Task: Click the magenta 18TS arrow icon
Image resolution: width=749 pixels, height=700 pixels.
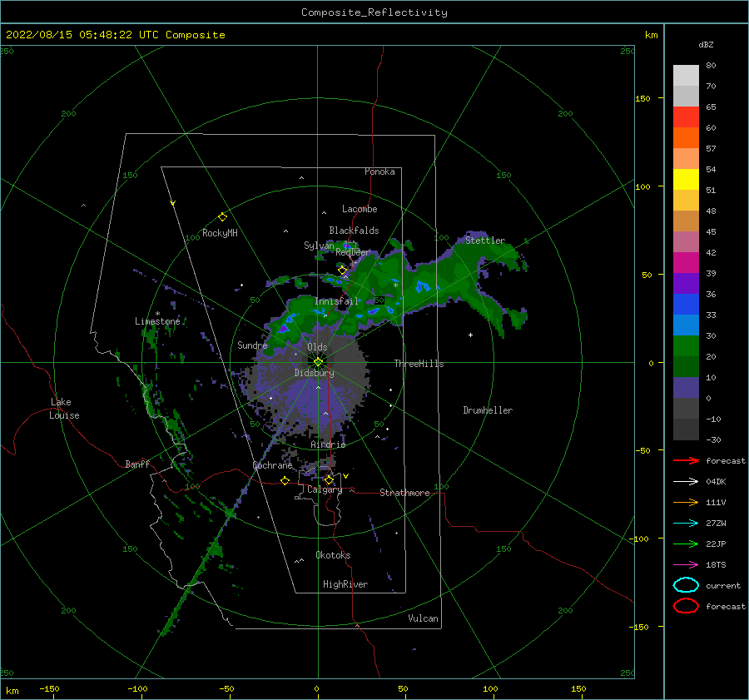Action: click(x=686, y=565)
